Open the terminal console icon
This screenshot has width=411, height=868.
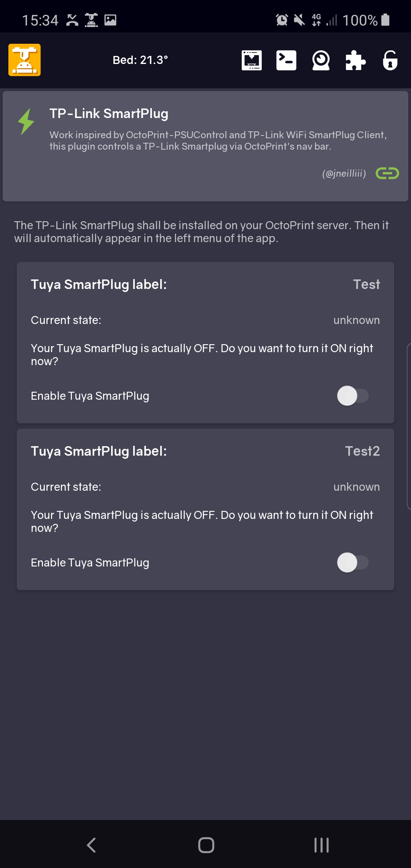click(x=286, y=60)
